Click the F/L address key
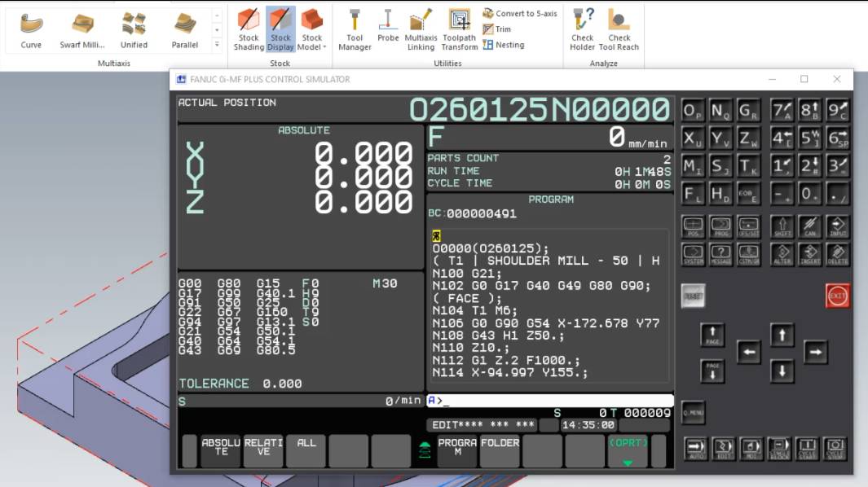Image resolution: width=868 pixels, height=487 pixels. click(x=693, y=194)
